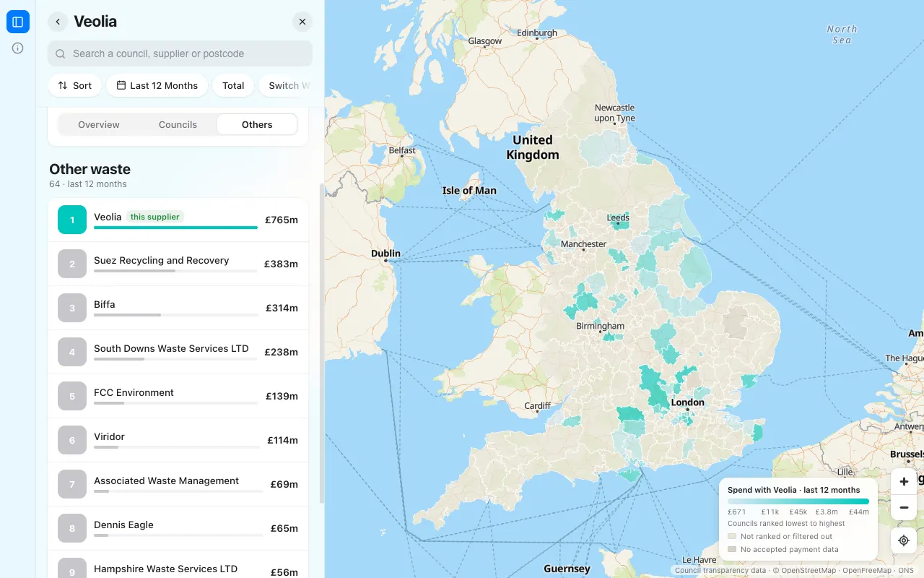Viewport: 924px width, 578px height.
Task: Toggle the sidebar panel icon
Action: 18,22
